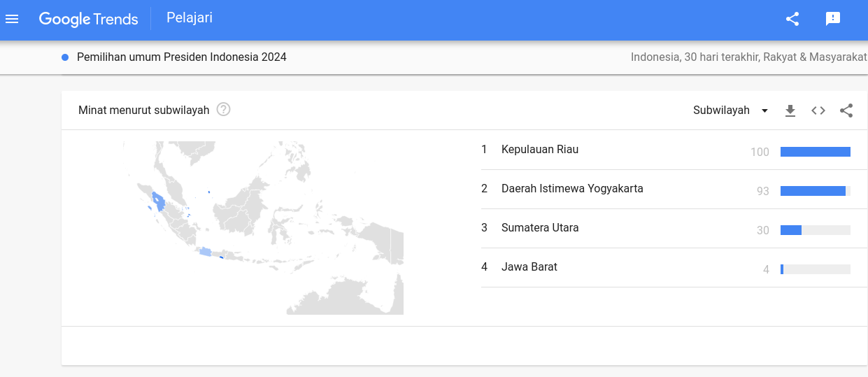The image size is (868, 377).
Task: Open the hamburger main menu
Action: [x=12, y=19]
